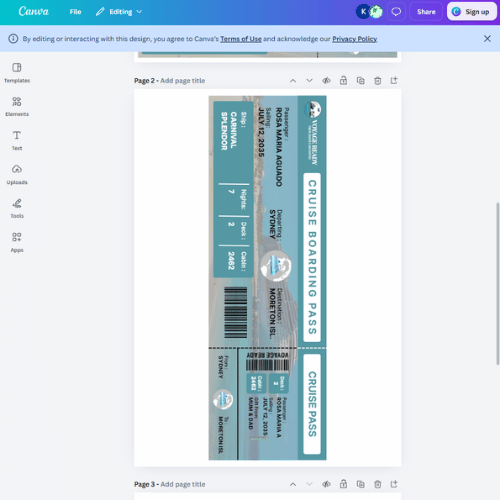Click the Sign up button
Screen dimensions: 500x500
point(472,12)
